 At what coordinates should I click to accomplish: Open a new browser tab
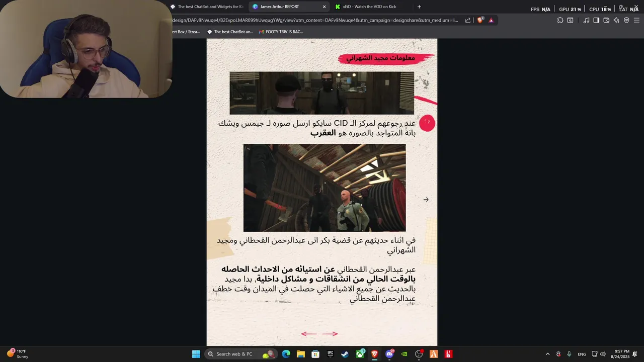[x=419, y=7]
